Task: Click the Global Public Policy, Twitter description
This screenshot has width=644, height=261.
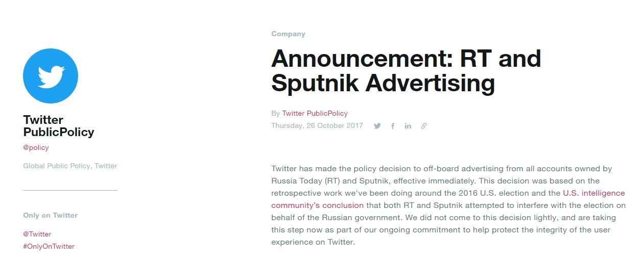Action: [70, 166]
